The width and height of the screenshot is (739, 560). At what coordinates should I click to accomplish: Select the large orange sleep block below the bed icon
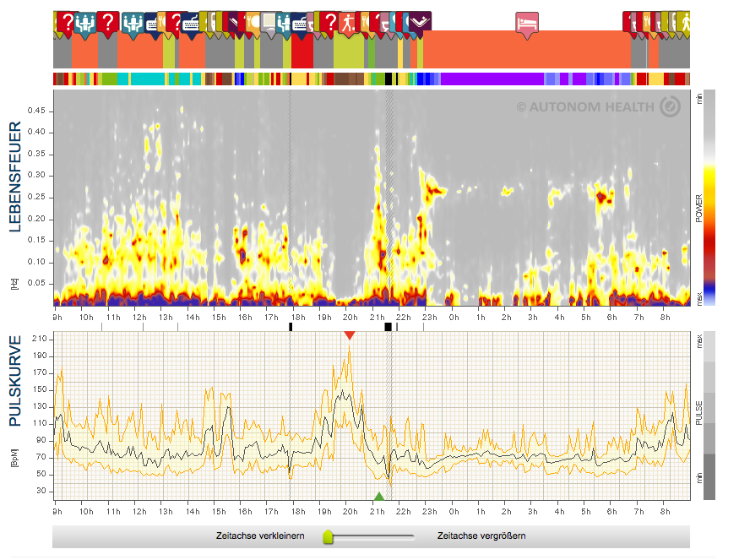(x=527, y=50)
